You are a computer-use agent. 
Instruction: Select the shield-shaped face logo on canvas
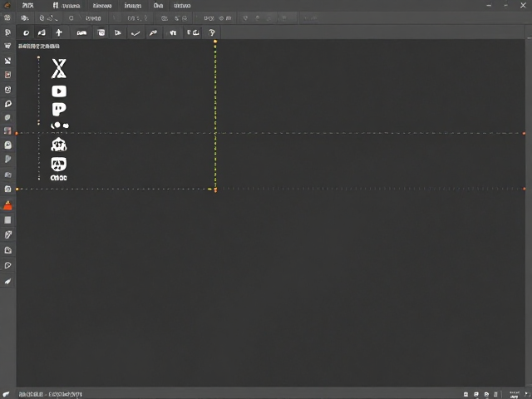coord(59,164)
